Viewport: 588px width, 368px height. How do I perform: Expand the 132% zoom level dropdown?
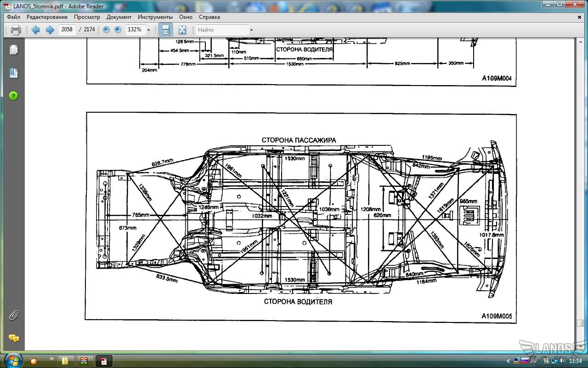coord(148,30)
